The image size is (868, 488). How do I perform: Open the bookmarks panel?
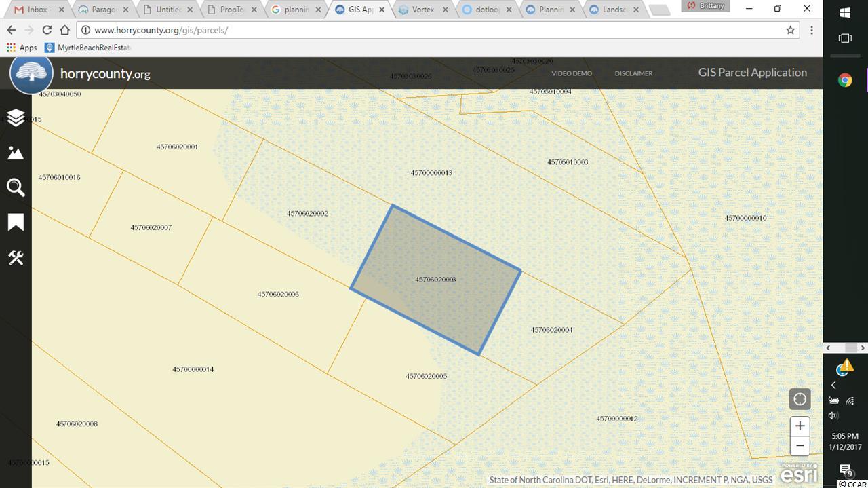pos(16,223)
